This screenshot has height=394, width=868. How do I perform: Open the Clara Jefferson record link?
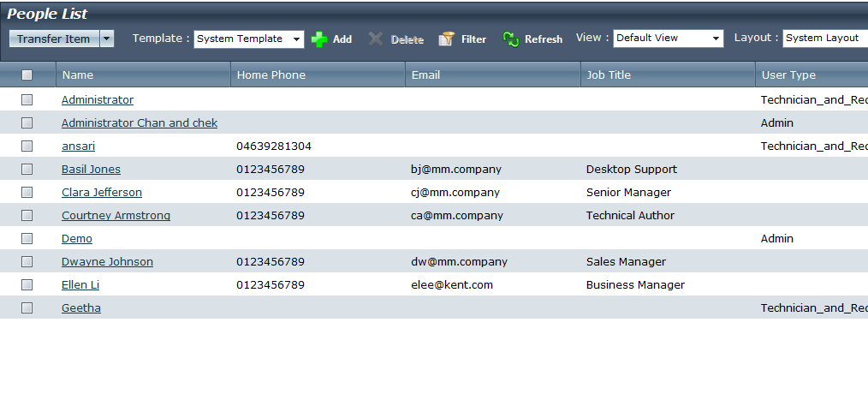tap(102, 193)
